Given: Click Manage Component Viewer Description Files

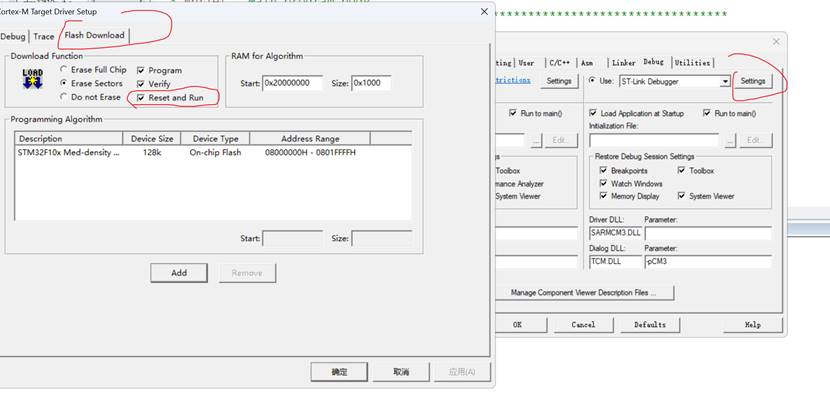Looking at the screenshot, I should click(584, 293).
